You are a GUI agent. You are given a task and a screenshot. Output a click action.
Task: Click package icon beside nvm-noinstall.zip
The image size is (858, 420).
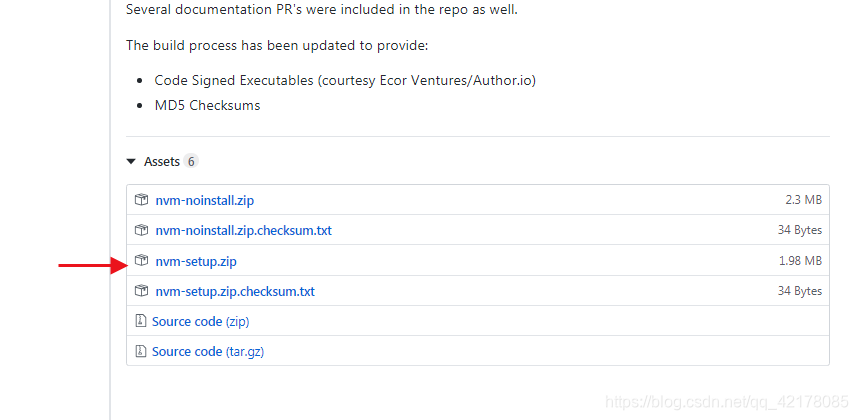click(x=141, y=200)
